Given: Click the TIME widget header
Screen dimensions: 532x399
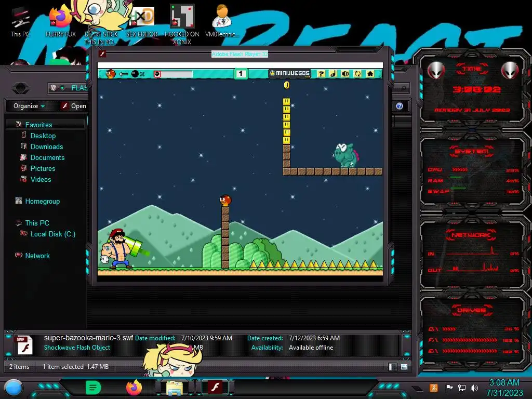Looking at the screenshot, I should (x=472, y=69).
